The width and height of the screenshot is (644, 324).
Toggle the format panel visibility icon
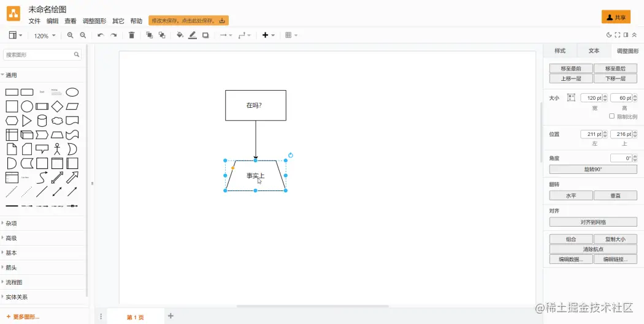[x=626, y=36]
